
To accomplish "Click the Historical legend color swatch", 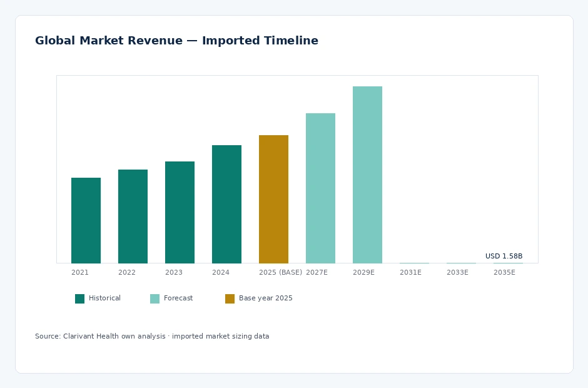I will click(x=80, y=299).
